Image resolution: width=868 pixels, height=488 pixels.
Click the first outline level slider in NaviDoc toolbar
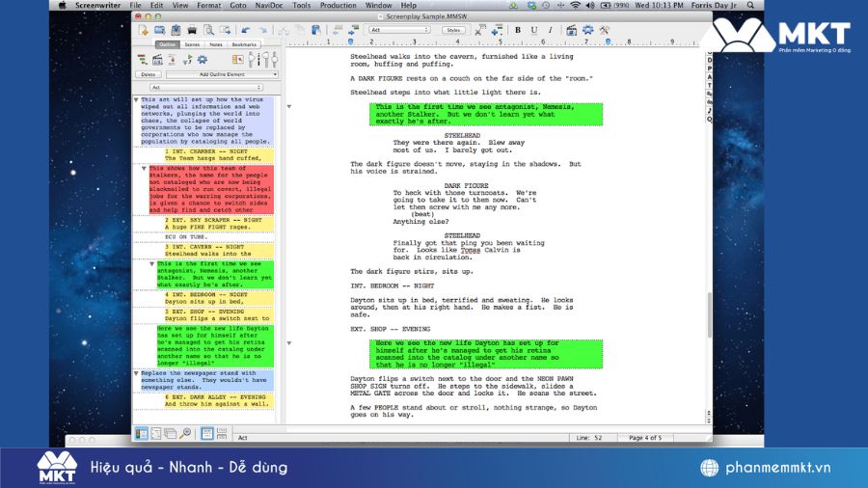pyautogui.click(x=252, y=59)
